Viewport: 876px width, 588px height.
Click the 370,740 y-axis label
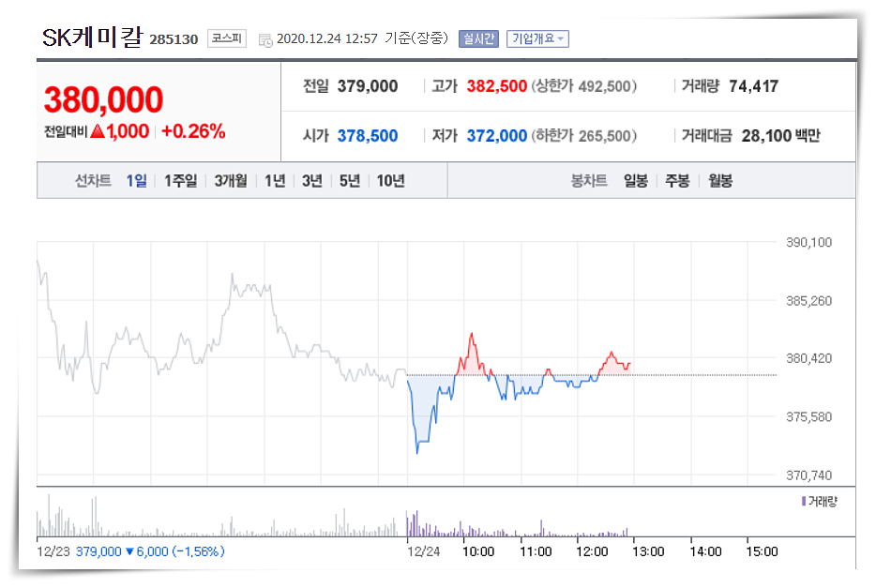pos(808,475)
